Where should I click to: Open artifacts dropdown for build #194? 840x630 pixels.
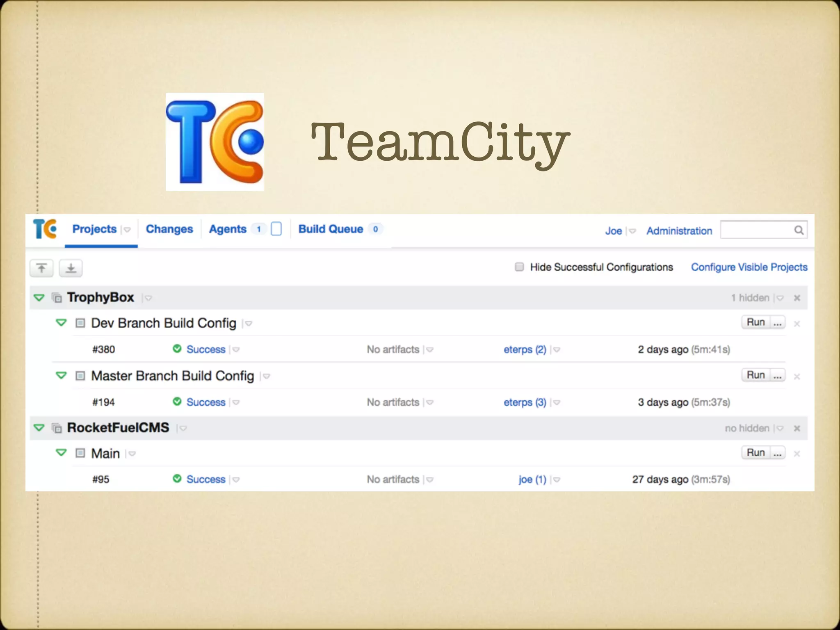coord(429,403)
